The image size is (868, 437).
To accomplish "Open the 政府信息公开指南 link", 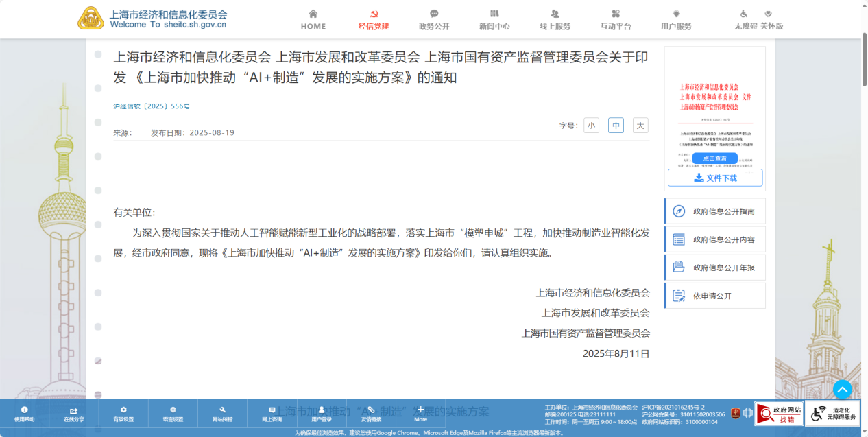I will [715, 211].
